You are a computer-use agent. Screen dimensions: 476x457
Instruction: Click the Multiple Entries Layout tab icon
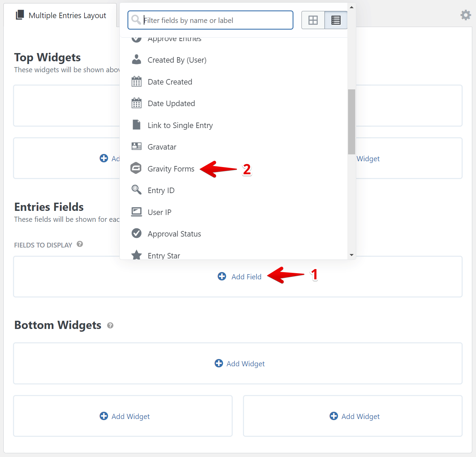[20, 15]
